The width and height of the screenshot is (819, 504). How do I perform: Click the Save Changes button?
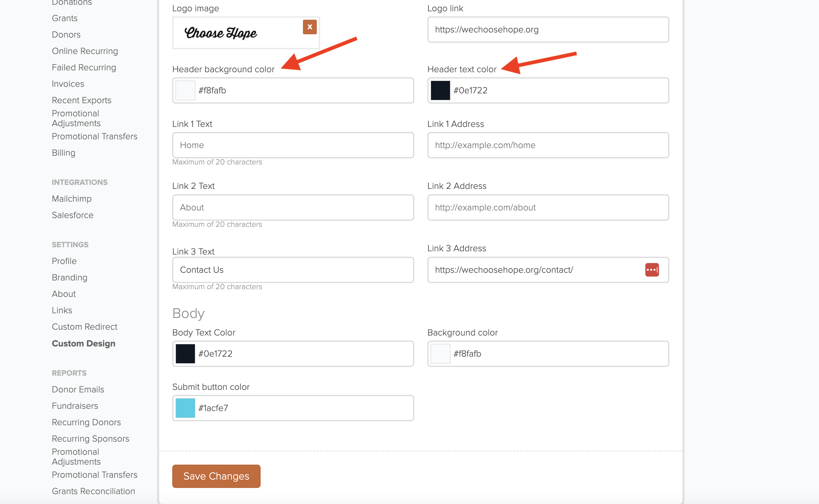(x=216, y=476)
